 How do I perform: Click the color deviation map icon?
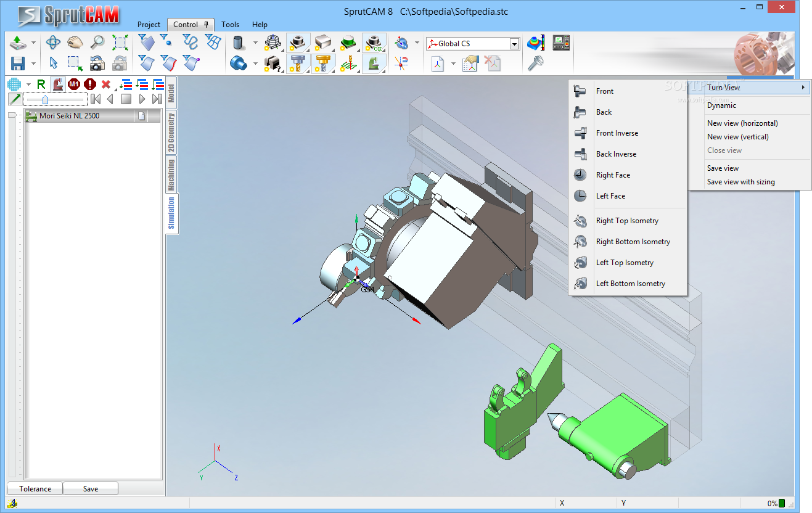pos(536,43)
